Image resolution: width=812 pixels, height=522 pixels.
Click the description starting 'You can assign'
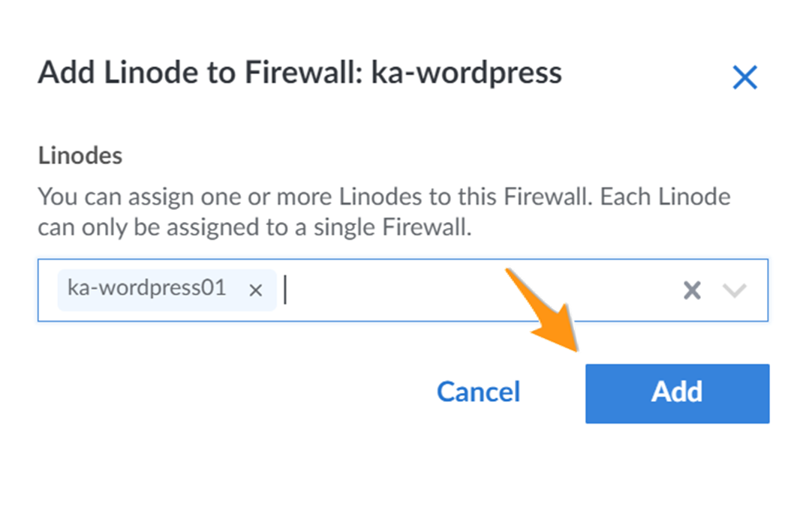(x=384, y=212)
